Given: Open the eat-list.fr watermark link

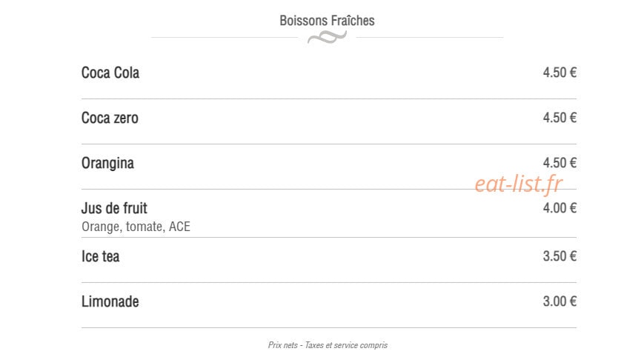Looking at the screenshot, I should click(518, 184).
